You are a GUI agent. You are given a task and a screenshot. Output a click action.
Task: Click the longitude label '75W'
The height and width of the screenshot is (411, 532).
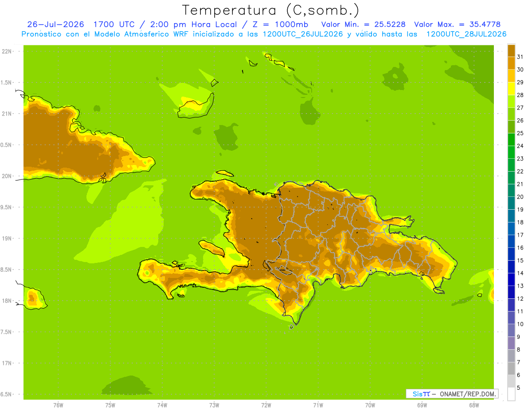pos(110,405)
